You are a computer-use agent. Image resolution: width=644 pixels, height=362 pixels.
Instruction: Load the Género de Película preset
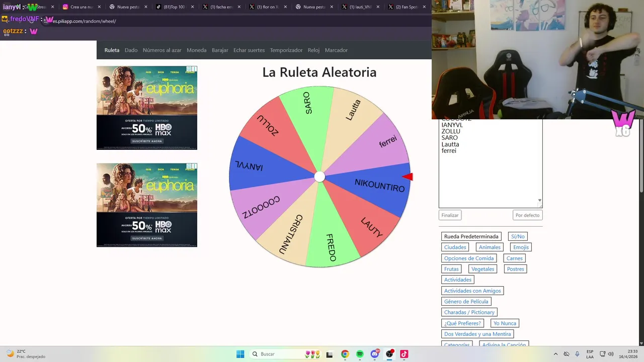pos(466,302)
